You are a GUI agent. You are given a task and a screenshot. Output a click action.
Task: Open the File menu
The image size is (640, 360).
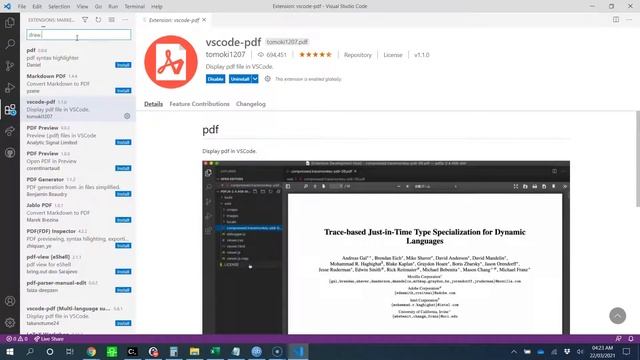[22, 7]
